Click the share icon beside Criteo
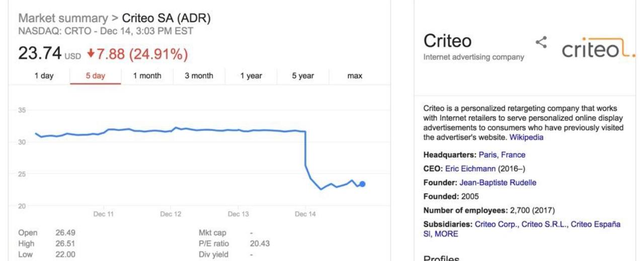Viewport: 644px width, 261px height. click(x=541, y=42)
